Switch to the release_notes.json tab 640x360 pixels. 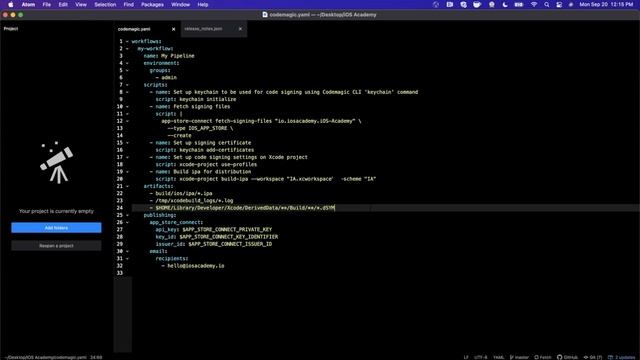click(x=203, y=29)
